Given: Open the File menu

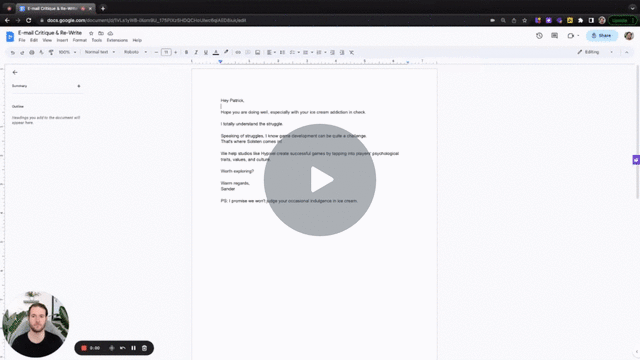Looking at the screenshot, I should [x=22, y=40].
